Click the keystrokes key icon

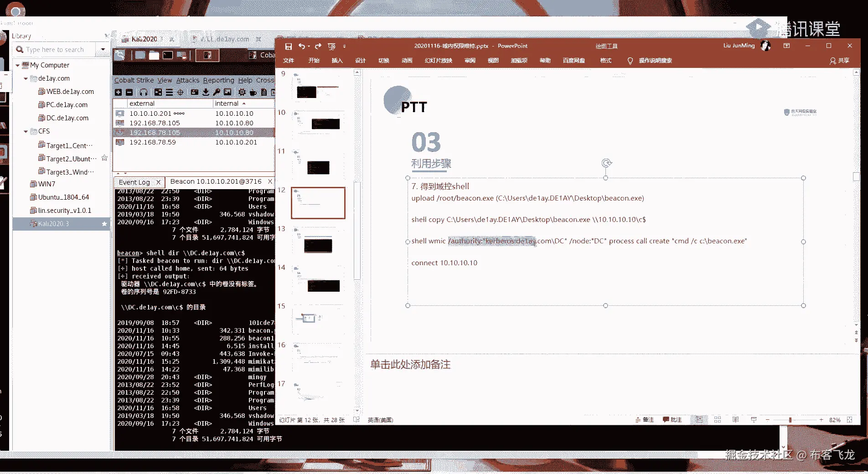click(x=217, y=92)
